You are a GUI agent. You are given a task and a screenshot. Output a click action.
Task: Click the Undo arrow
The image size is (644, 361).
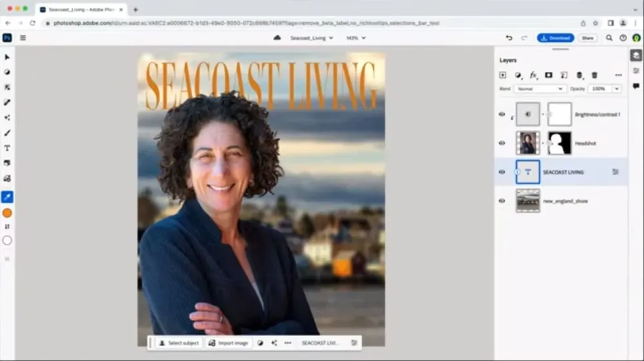tap(509, 38)
